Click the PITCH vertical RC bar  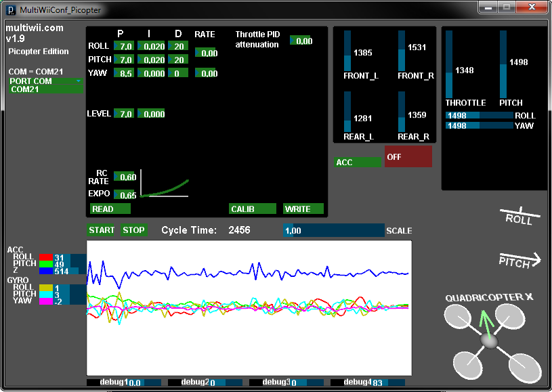click(503, 64)
